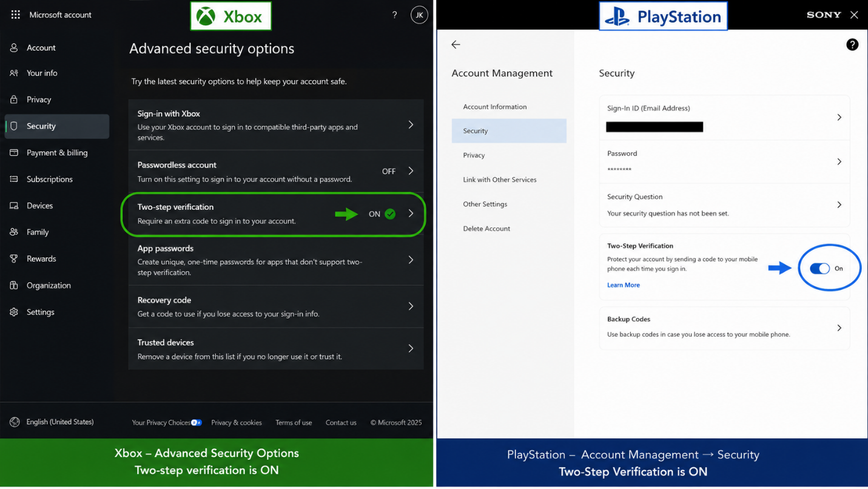Expand Xbox Two-step verification row chevron
This screenshot has height=489, width=868.
[411, 214]
